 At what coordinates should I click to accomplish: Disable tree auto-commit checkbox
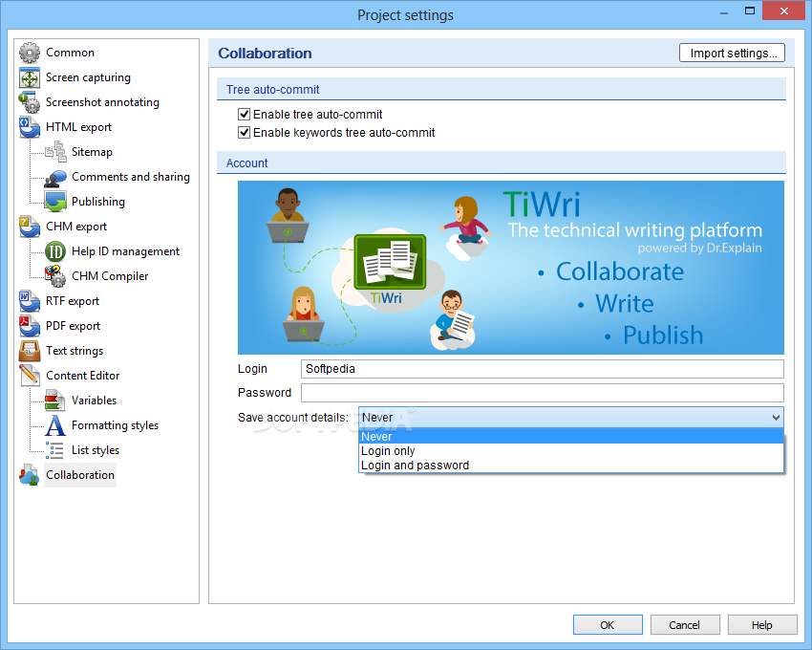point(244,115)
